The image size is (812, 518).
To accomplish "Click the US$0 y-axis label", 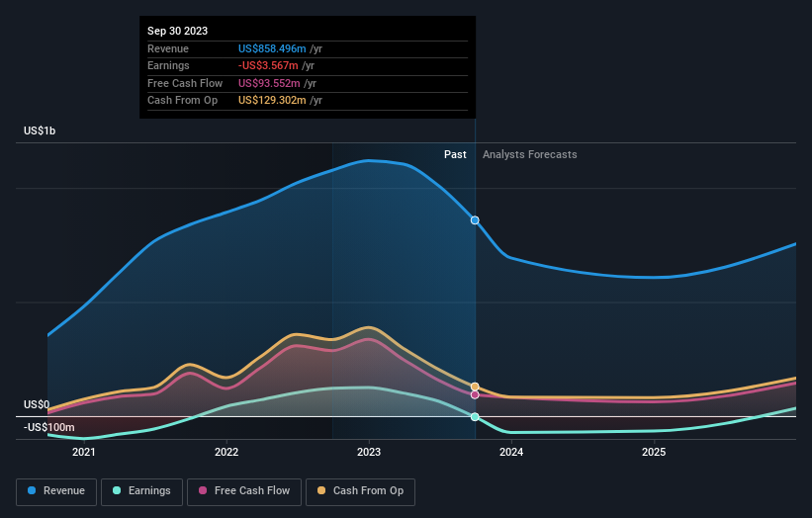I will coord(37,404).
